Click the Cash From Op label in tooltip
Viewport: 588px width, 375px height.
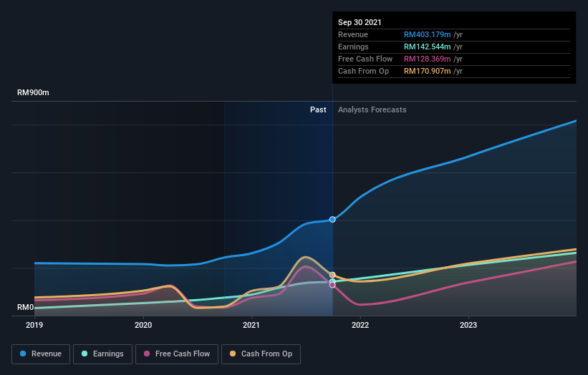363,71
